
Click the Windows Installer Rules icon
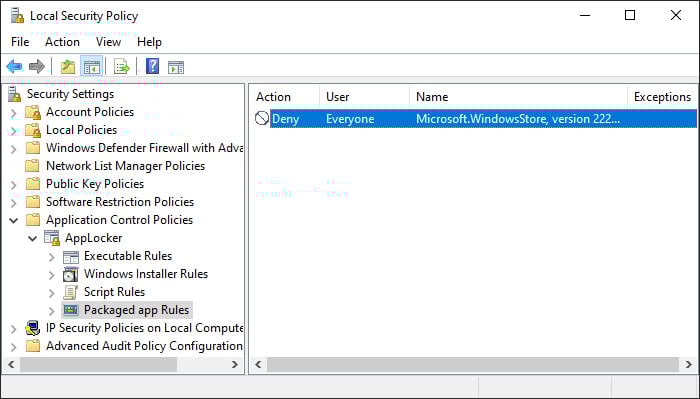click(x=71, y=274)
